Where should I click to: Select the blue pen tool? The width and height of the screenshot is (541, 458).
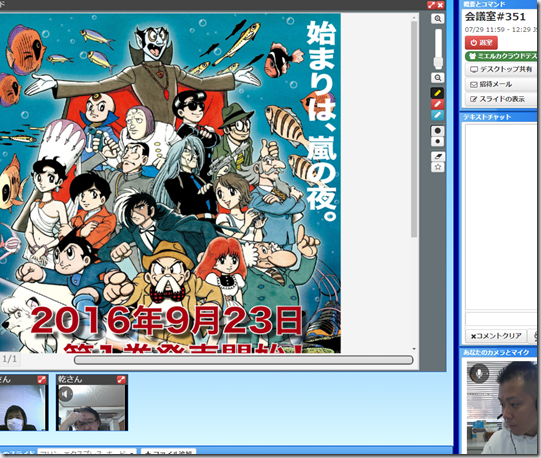click(437, 115)
